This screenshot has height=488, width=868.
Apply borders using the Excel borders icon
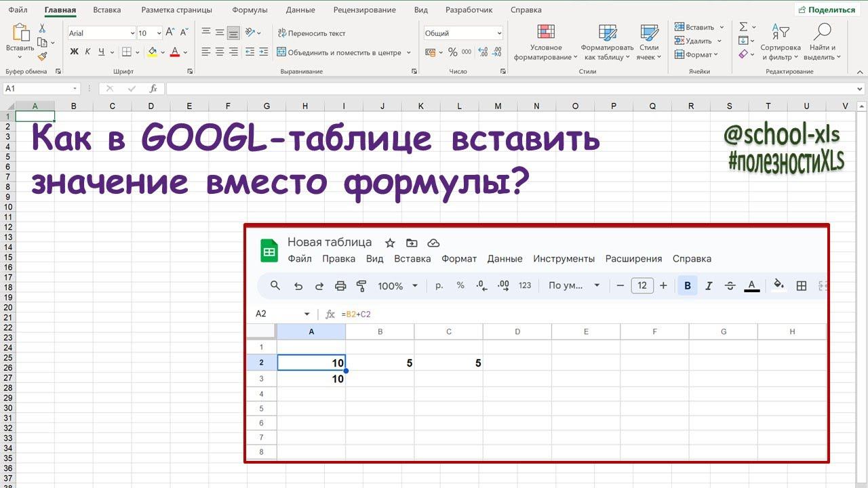[126, 52]
